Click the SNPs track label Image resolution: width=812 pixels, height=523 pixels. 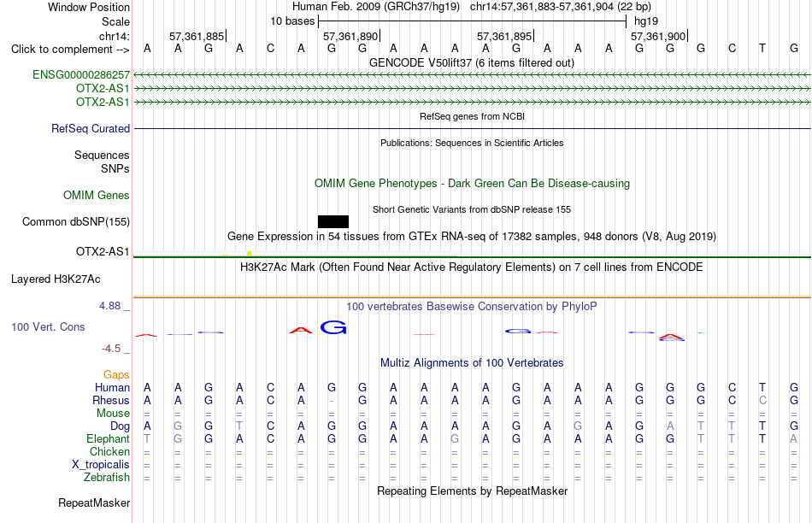coord(115,169)
